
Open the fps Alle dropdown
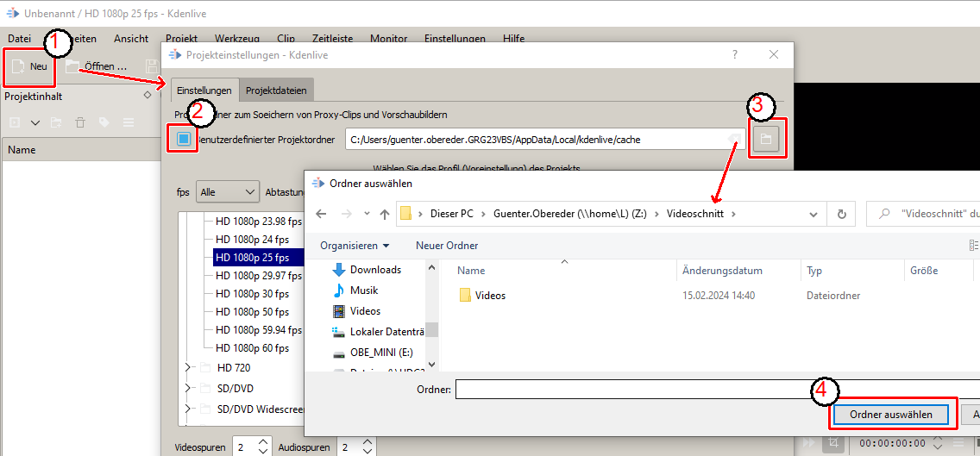click(228, 192)
